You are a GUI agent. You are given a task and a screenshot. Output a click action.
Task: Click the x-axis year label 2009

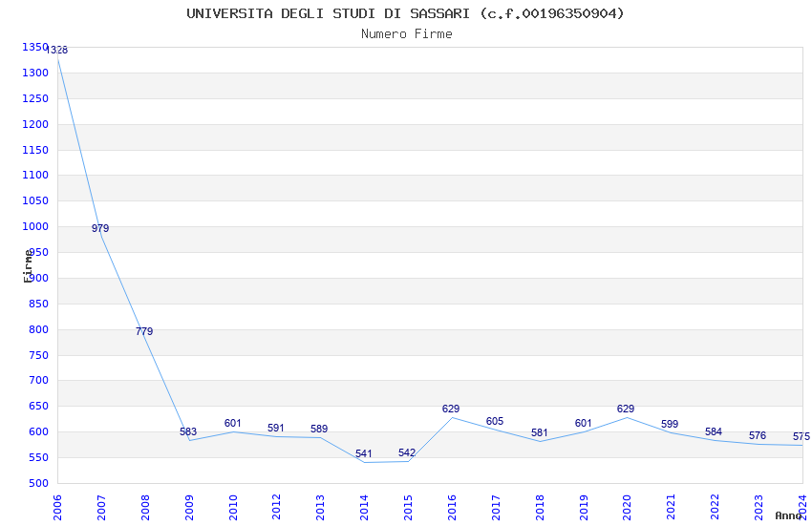(x=189, y=508)
